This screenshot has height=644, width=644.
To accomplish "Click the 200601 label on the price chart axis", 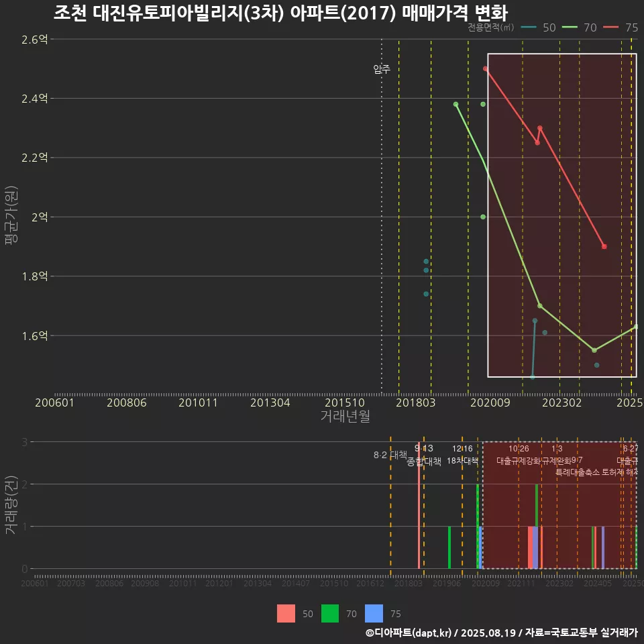I will [54, 402].
